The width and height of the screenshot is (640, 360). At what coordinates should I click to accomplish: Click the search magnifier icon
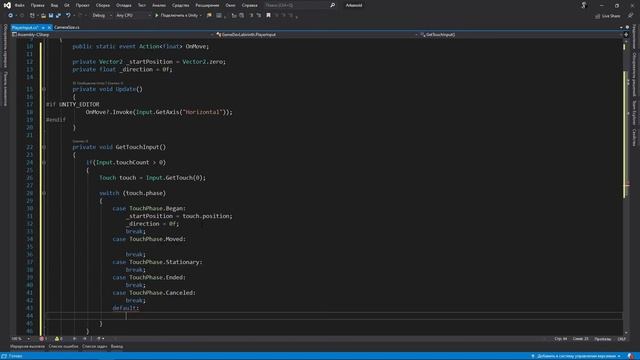[x=332, y=5]
